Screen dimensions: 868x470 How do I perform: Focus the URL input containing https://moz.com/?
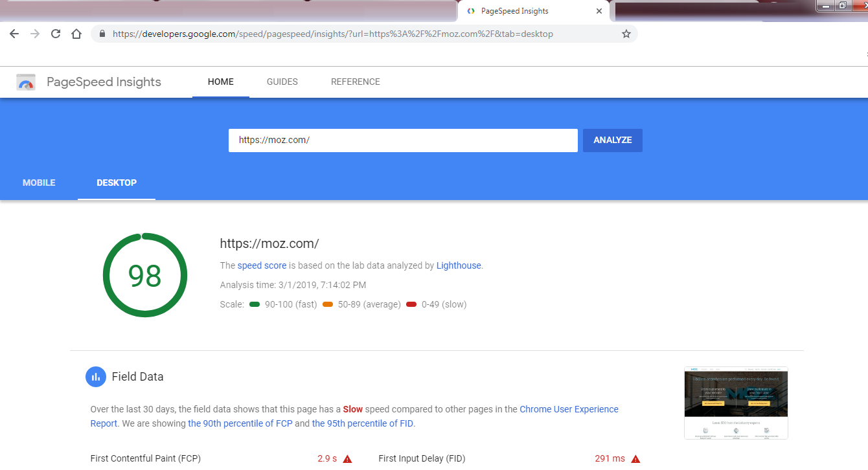[x=403, y=140]
